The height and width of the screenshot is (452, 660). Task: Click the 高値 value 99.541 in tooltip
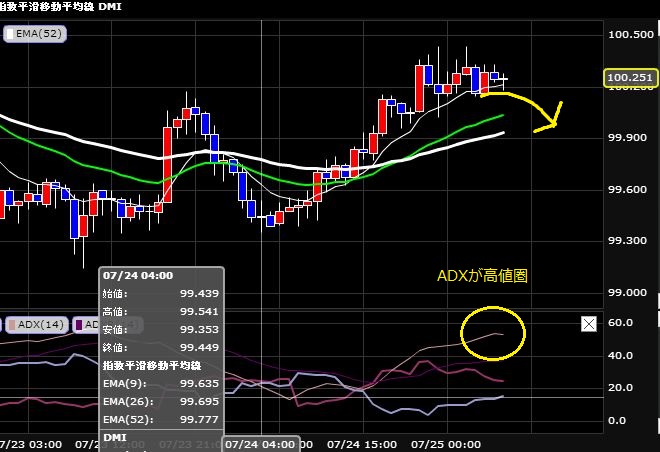200,312
